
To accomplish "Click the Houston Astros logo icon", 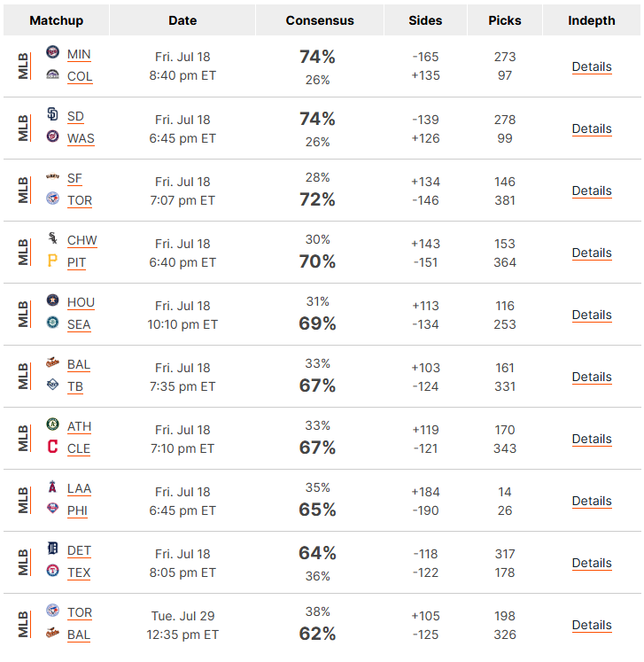I will (x=52, y=300).
